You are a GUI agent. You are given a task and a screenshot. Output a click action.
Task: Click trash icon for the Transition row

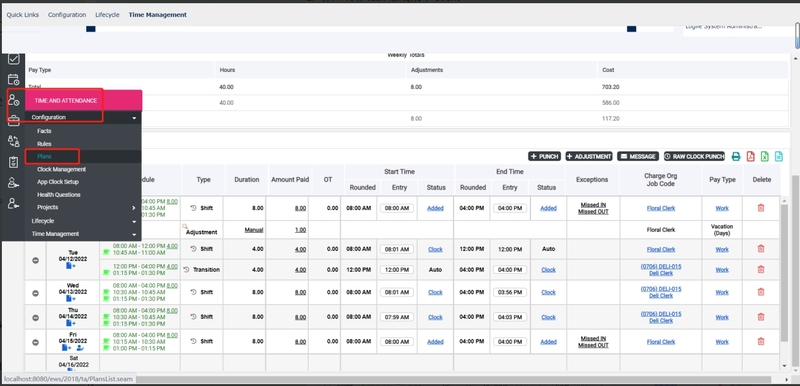pos(761,269)
